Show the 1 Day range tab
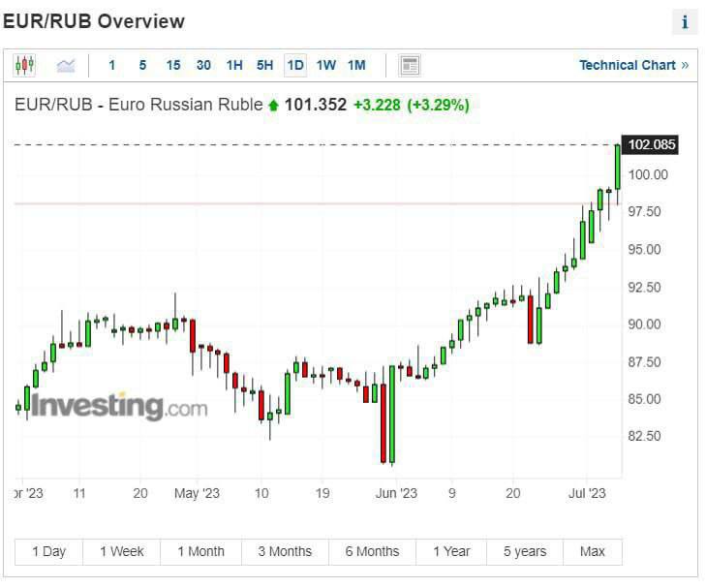The image size is (706, 588). 48,551
